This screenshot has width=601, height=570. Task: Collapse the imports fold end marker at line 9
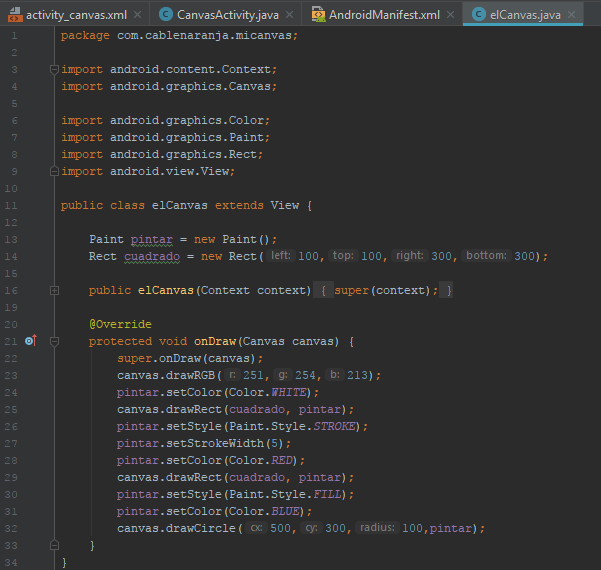click(x=54, y=171)
